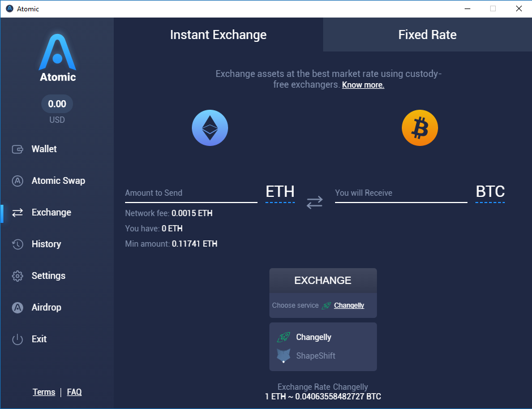Click the Bitcoin coin icon
The width and height of the screenshot is (532, 409).
click(420, 128)
